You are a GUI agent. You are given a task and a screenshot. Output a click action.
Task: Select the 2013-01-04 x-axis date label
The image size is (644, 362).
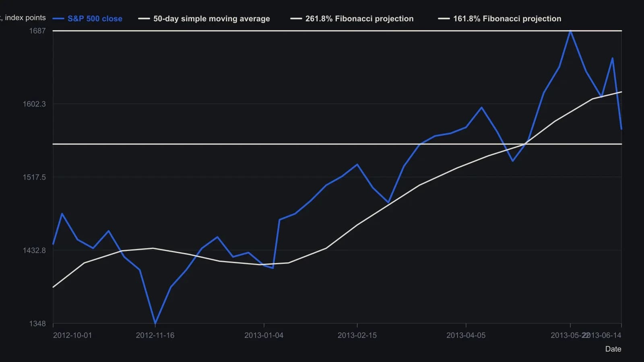(x=264, y=335)
